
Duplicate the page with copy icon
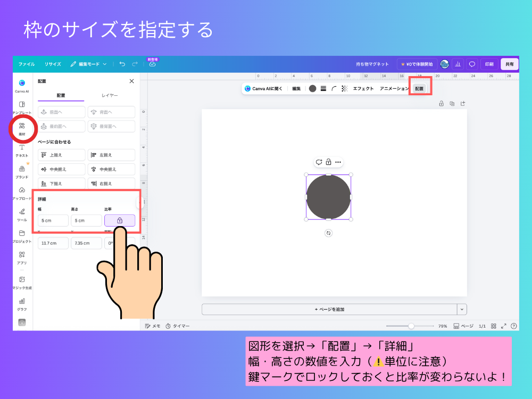coord(452,104)
